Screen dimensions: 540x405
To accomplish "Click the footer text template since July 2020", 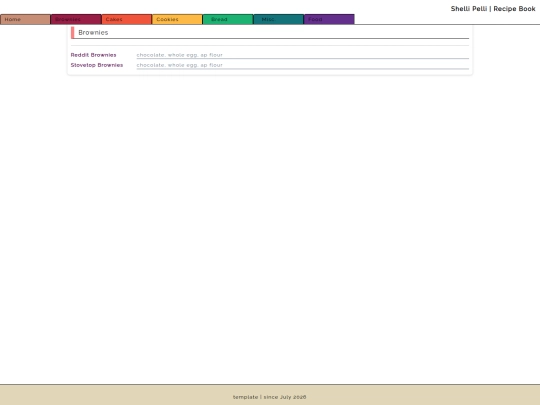I will [x=270, y=397].
